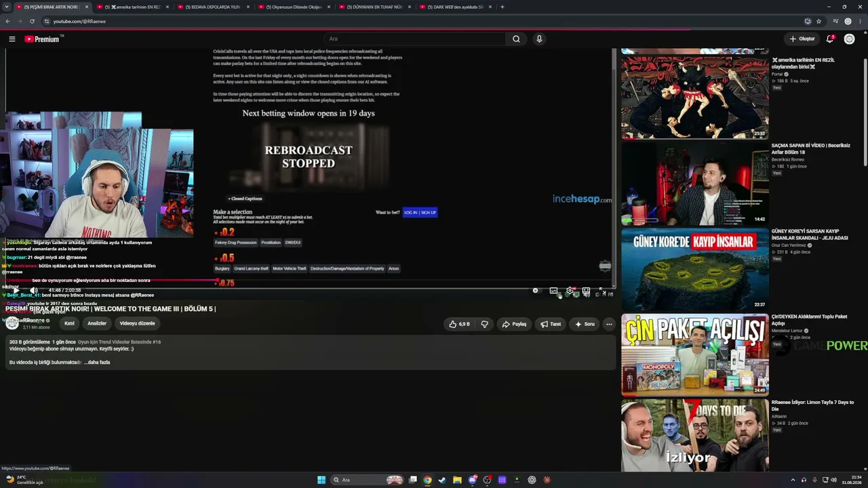868x488 pixels.
Task: Open YouTube notifications bell
Action: click(829, 39)
